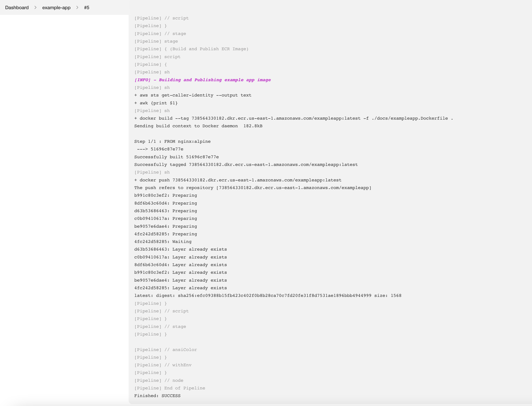532x406 pixels.
Task: Select the Build and Publish ECR Image line
Action: (191, 49)
